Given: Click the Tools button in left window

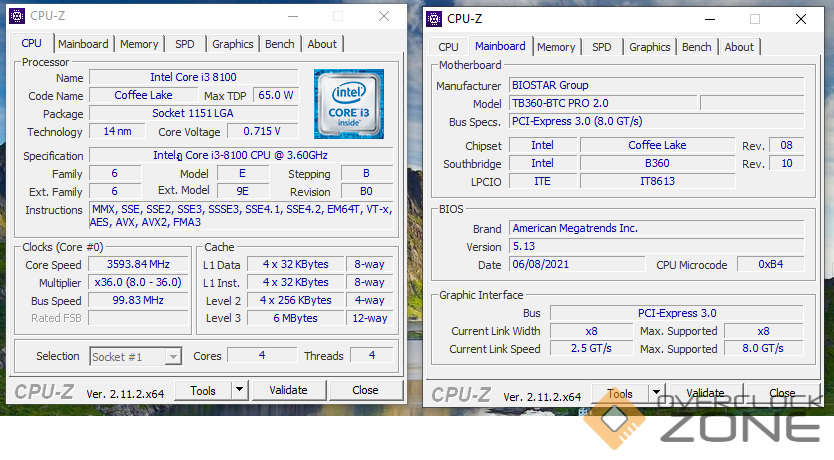Looking at the screenshot, I should (203, 391).
